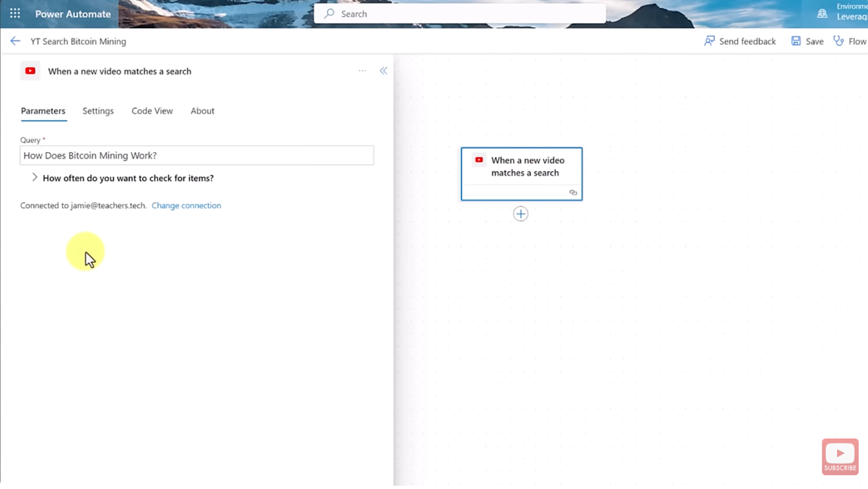Open the app launcher waffle icon
Image resolution: width=868 pixels, height=489 pixels.
(x=15, y=14)
